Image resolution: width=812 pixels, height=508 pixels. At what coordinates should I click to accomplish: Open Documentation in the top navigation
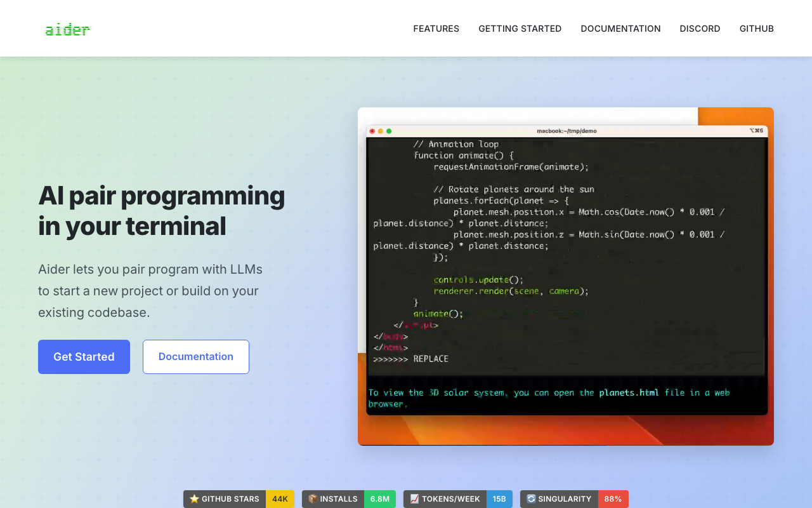620,29
